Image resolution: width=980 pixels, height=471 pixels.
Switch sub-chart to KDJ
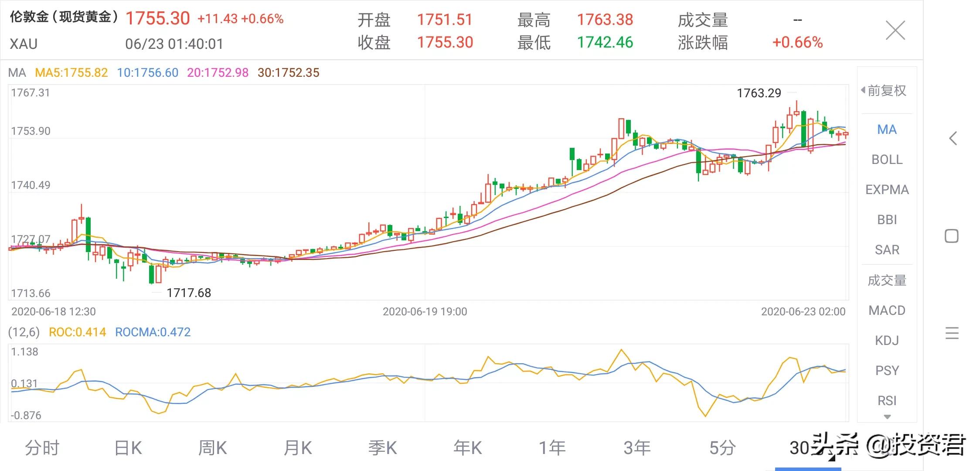click(x=887, y=341)
